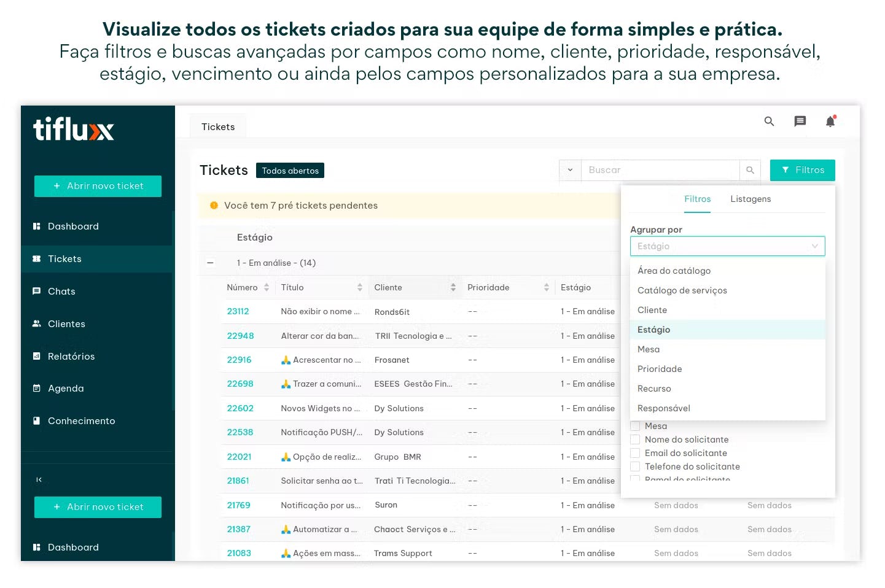Click the Dashboard icon in top sidebar

[x=37, y=226]
